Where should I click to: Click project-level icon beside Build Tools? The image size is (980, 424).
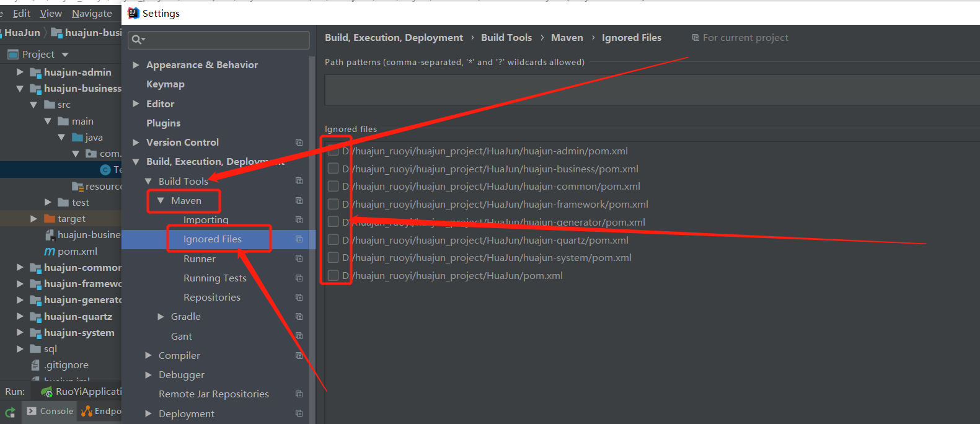click(x=299, y=181)
